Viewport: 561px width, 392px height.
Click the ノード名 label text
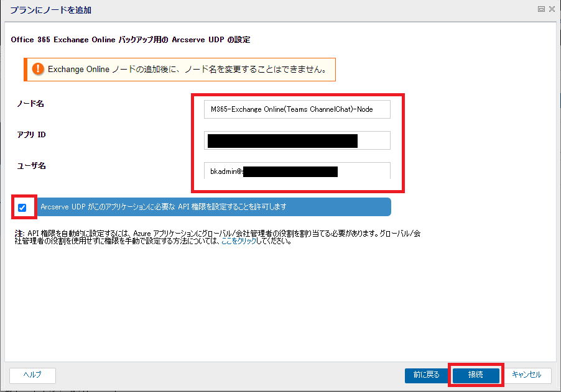click(30, 104)
